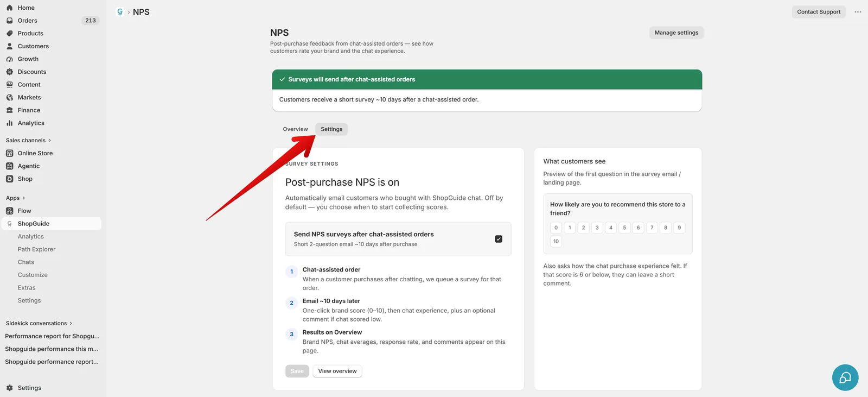Click the Analytics bar chart icon
868x397 pixels.
pyautogui.click(x=9, y=123)
